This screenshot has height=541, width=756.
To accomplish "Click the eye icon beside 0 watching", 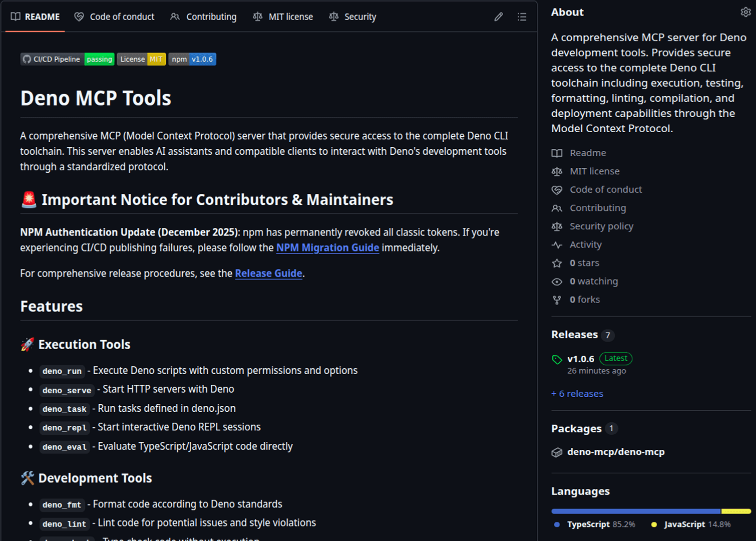I will point(557,282).
